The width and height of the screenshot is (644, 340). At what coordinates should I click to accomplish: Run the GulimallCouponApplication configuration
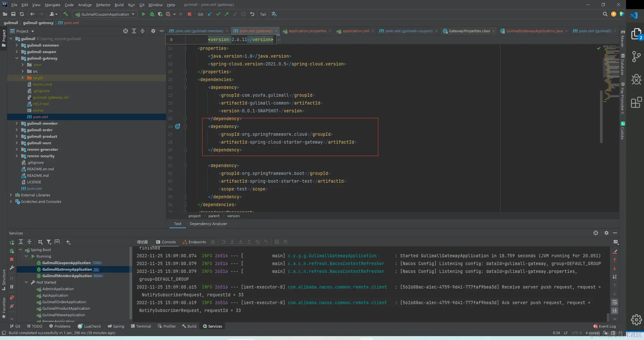click(143, 14)
